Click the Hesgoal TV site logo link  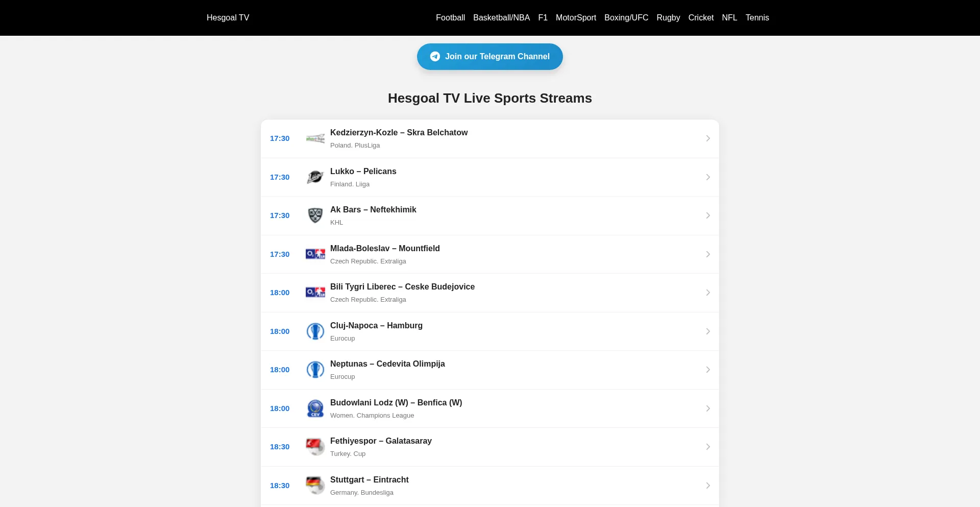click(x=228, y=17)
